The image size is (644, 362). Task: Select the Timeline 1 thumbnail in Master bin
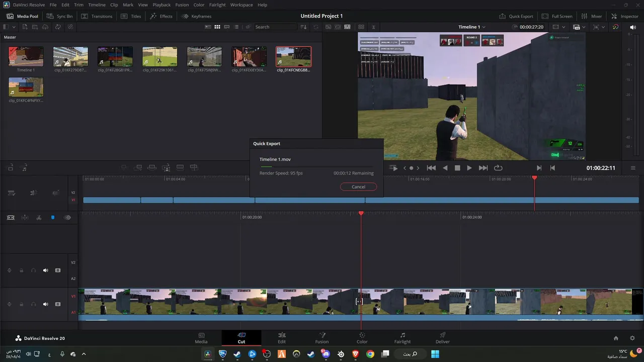coord(26,57)
